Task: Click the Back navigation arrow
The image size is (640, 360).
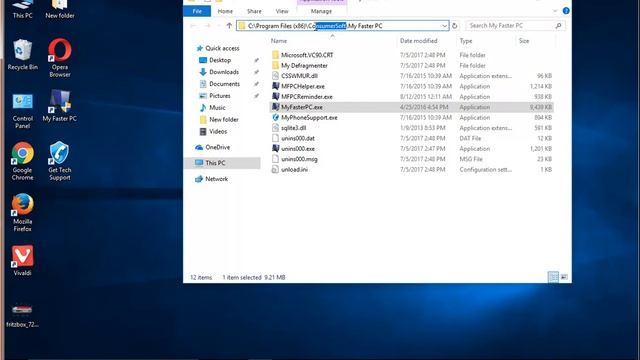Action: click(193, 26)
